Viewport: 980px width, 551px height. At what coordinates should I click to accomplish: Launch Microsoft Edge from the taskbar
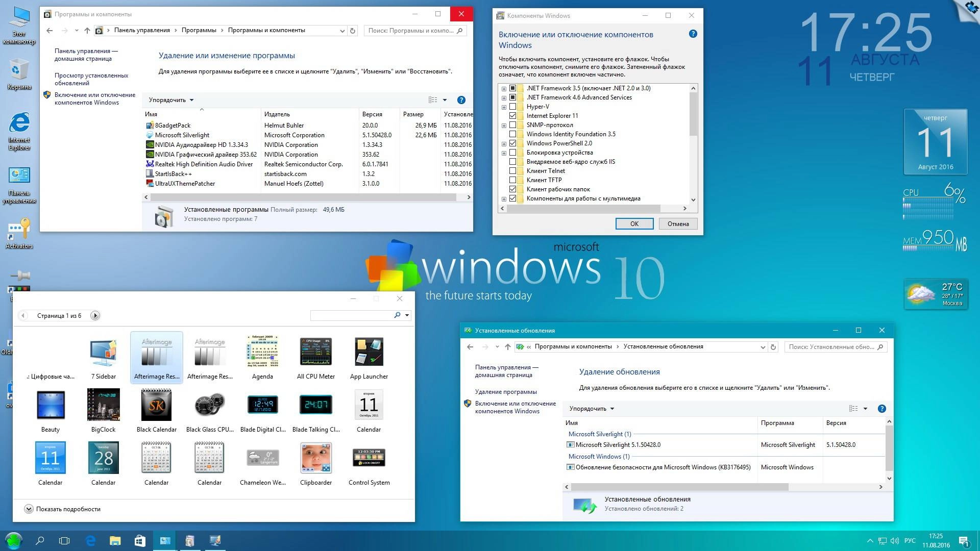[x=91, y=540]
